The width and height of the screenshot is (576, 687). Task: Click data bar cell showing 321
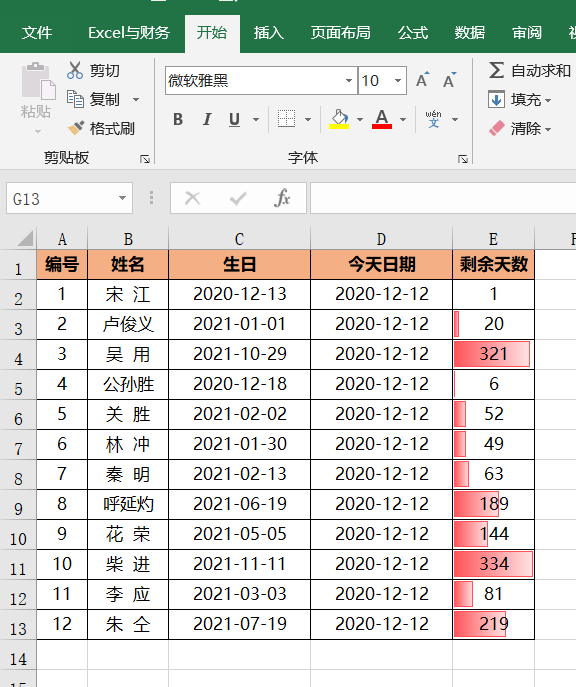pos(494,354)
